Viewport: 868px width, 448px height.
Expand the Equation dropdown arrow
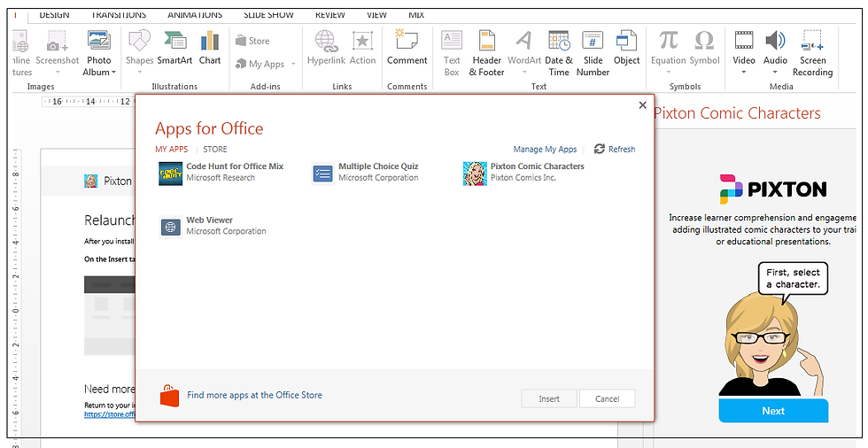point(668,73)
